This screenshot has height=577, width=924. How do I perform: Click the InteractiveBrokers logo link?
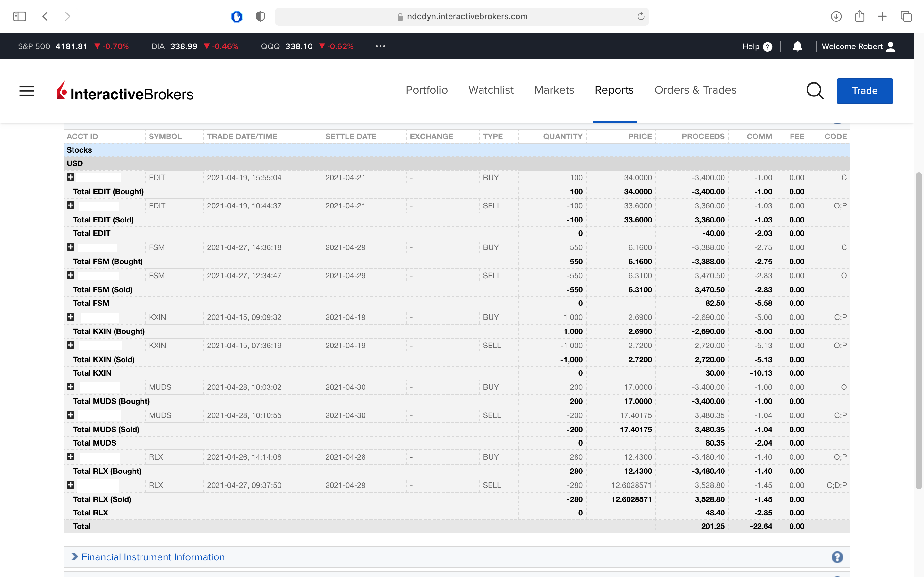[x=125, y=92]
